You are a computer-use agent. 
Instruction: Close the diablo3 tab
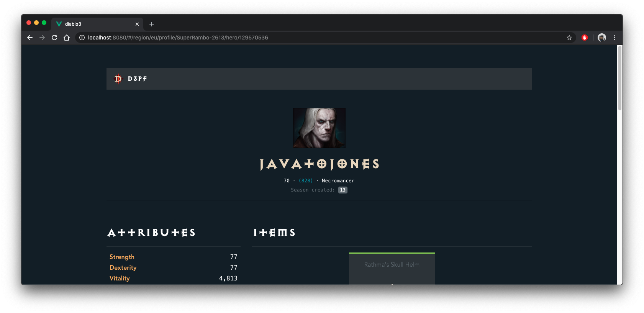137,24
